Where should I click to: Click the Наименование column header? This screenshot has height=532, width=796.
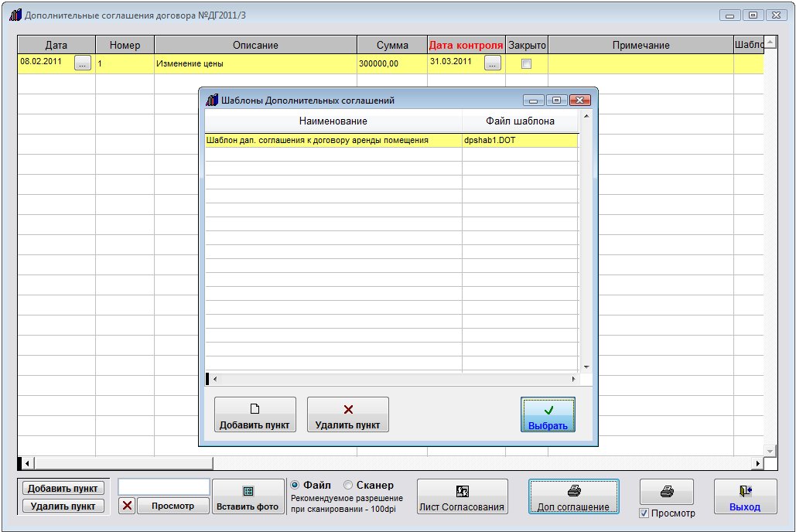[x=333, y=121]
